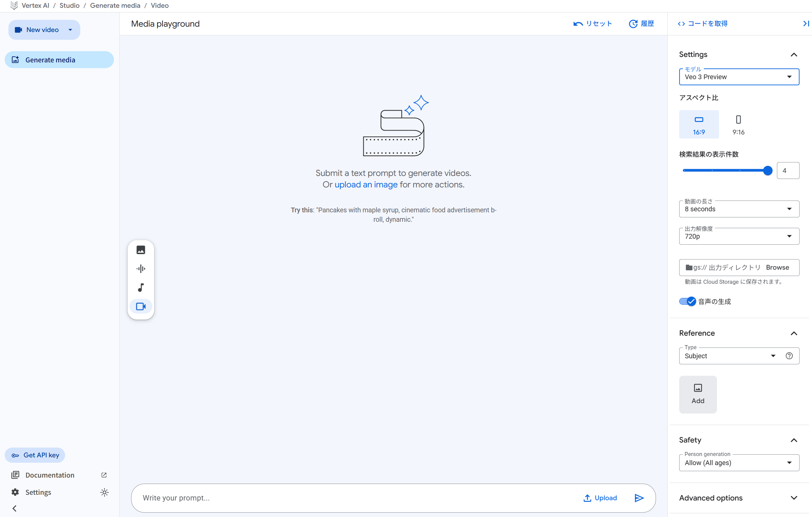Viewport: 812px width, 517px height.
Task: Open the Veo 3 Preview model dropdown
Action: [x=739, y=77]
